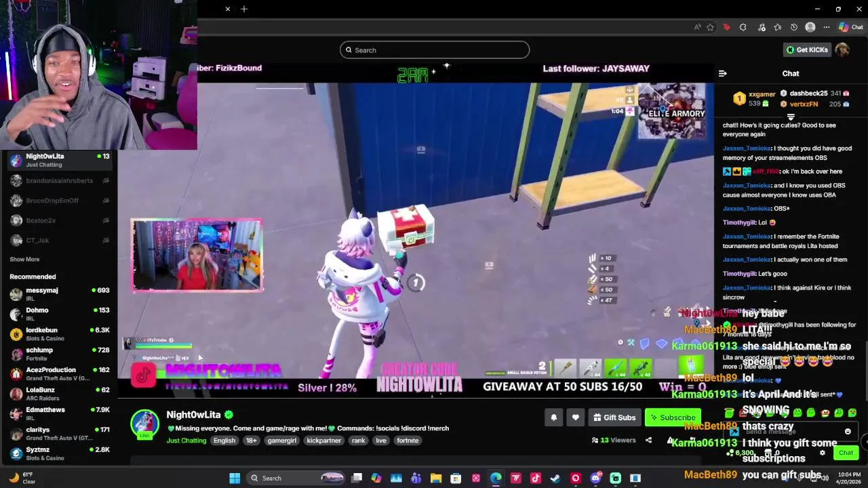Open BruceDropEmOff in followed list

tap(59, 200)
